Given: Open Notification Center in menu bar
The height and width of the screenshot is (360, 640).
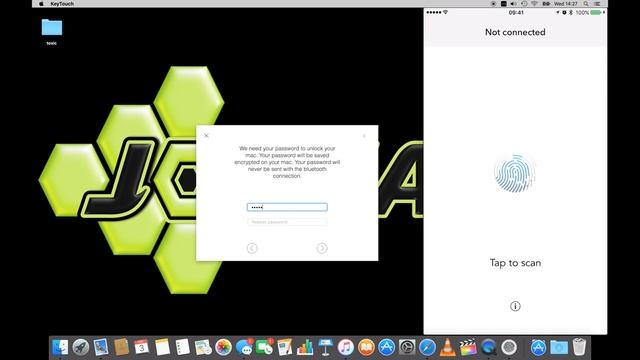Looking at the screenshot, I should point(597,4).
